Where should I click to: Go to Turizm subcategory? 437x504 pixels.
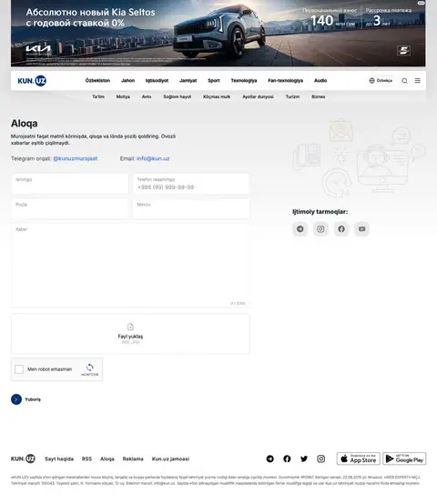point(292,96)
